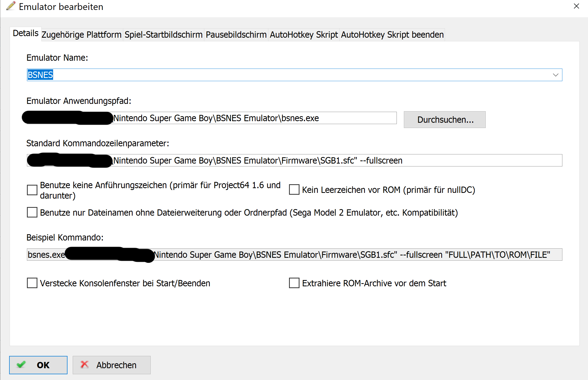588x380 pixels.
Task: Open the AutoHotkey Skript tab
Action: 304,35
